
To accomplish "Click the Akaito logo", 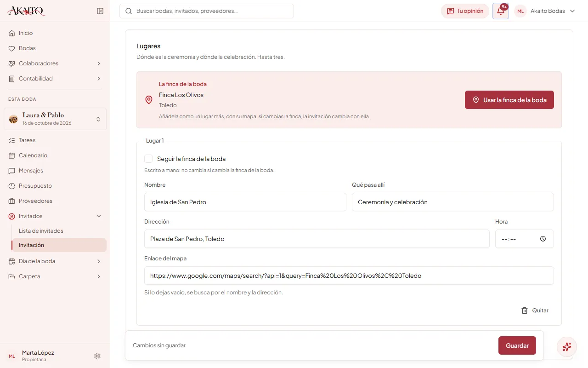I will (x=26, y=11).
